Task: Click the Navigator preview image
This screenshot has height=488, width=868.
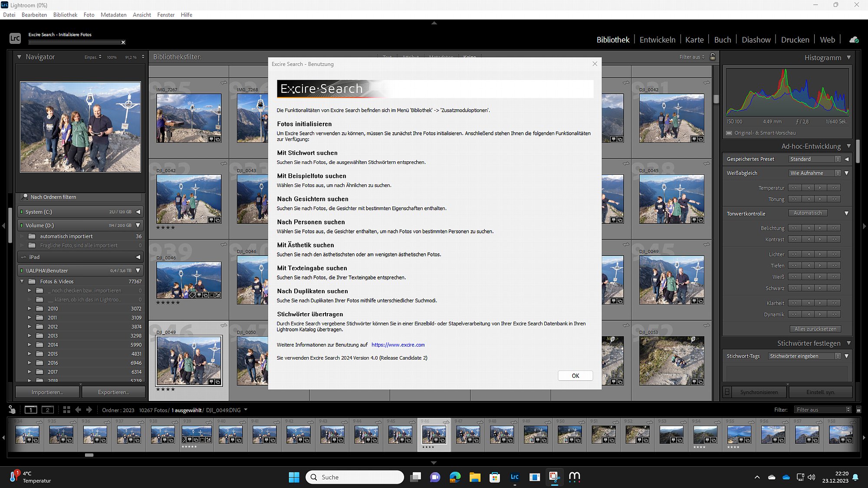Action: (x=80, y=127)
